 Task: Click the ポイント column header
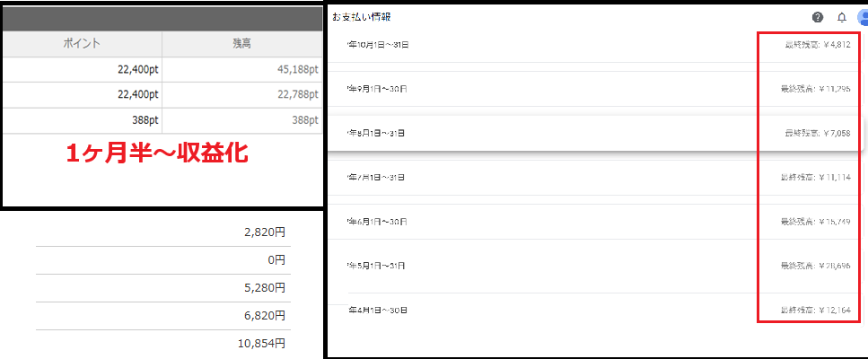[x=82, y=43]
